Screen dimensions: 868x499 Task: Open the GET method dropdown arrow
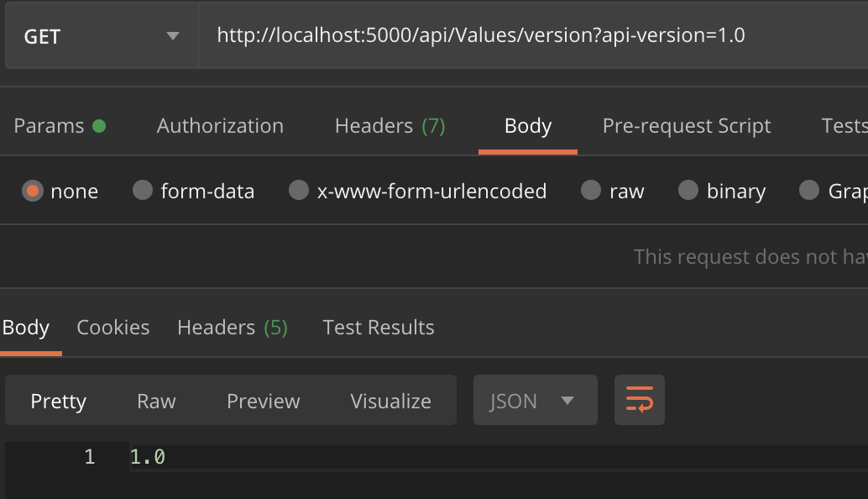[x=173, y=37]
